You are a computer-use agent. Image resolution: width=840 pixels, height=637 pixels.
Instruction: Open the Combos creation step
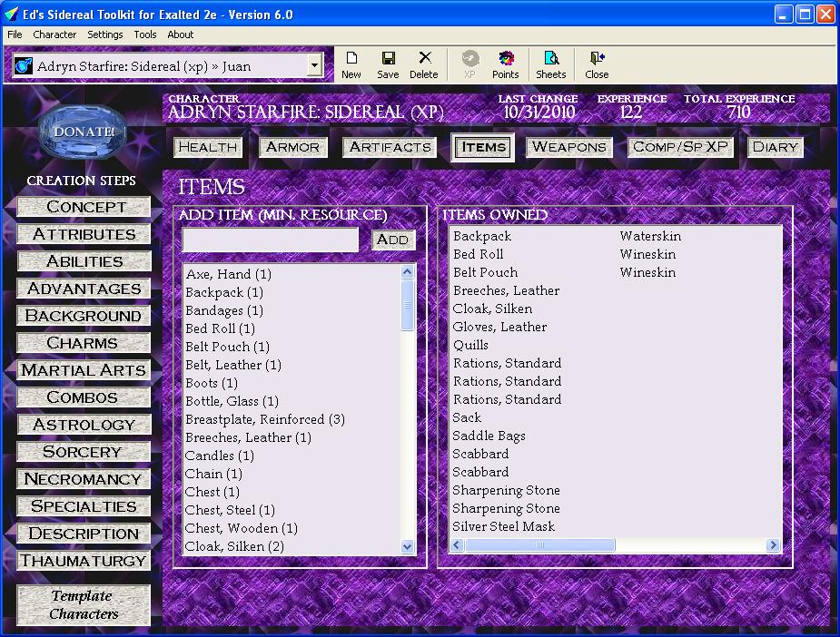coord(84,397)
